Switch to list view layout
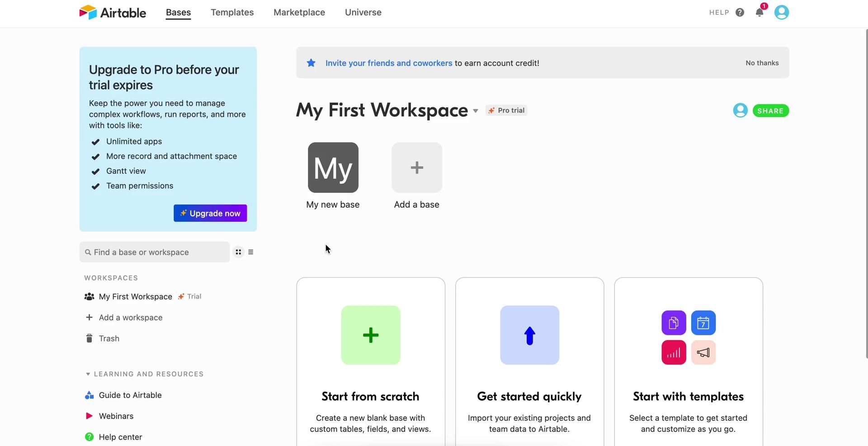868x446 pixels. pyautogui.click(x=251, y=252)
